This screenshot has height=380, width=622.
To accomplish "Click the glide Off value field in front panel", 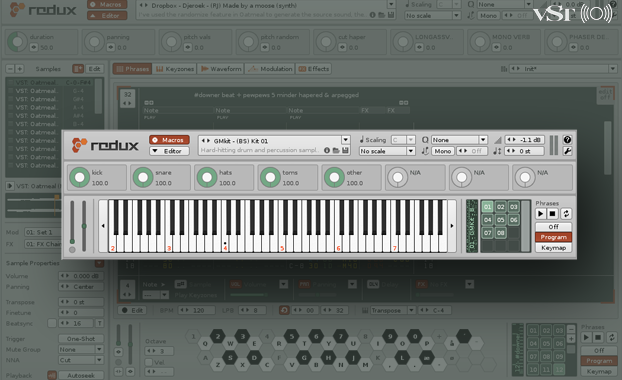I will [x=471, y=151].
